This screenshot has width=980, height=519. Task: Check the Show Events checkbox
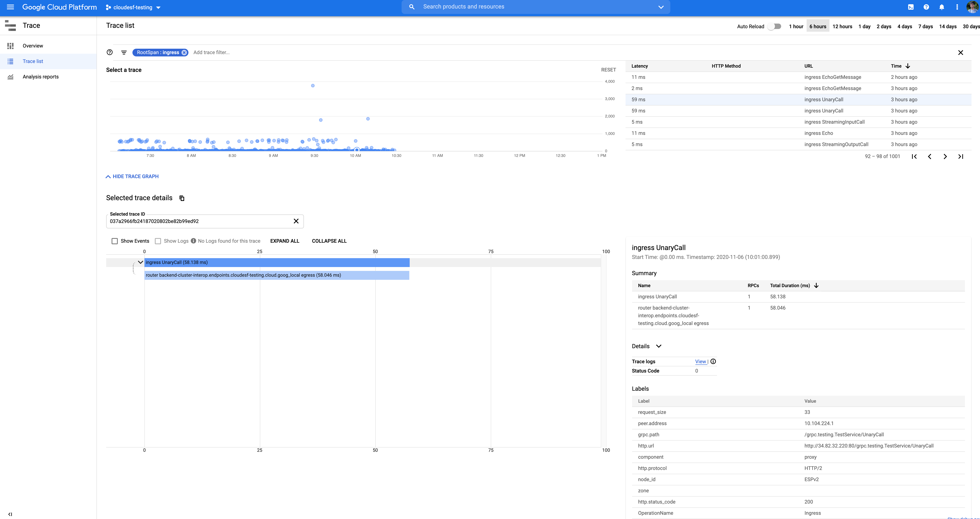click(114, 241)
